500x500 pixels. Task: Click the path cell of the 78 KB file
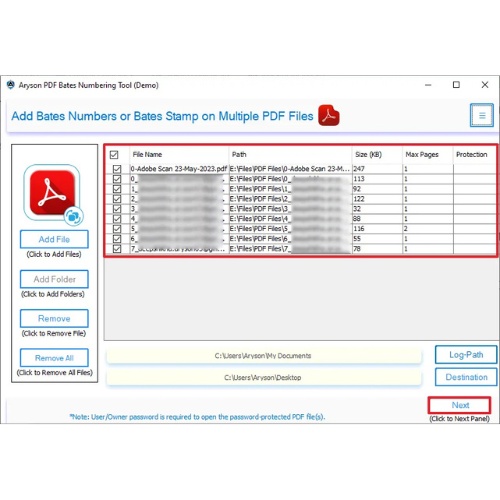coord(290,249)
